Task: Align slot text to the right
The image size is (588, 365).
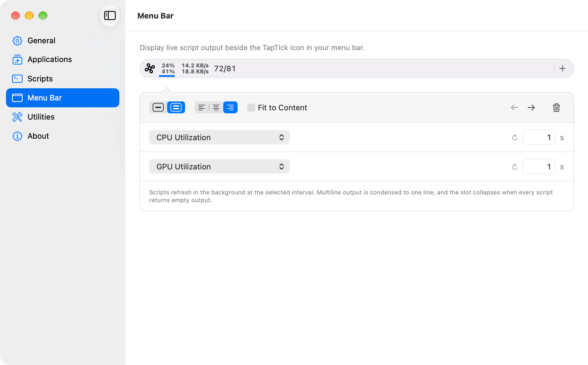Action: pos(230,107)
